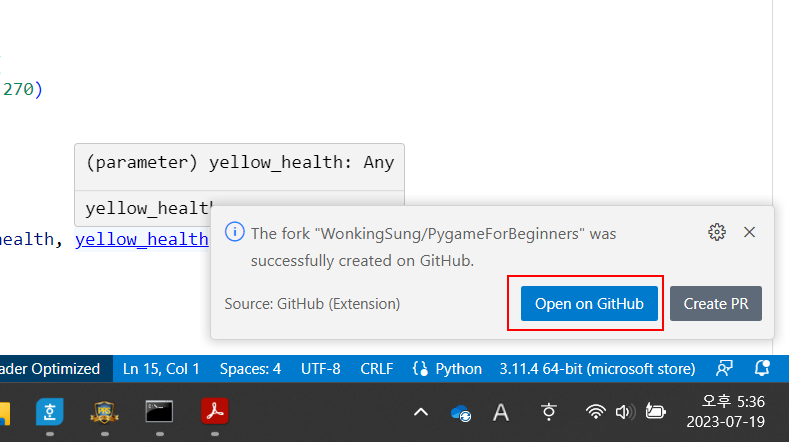Viewport: 789px width, 442px height.
Task: Click Screen Reader Optimized status item
Action: [50, 369]
